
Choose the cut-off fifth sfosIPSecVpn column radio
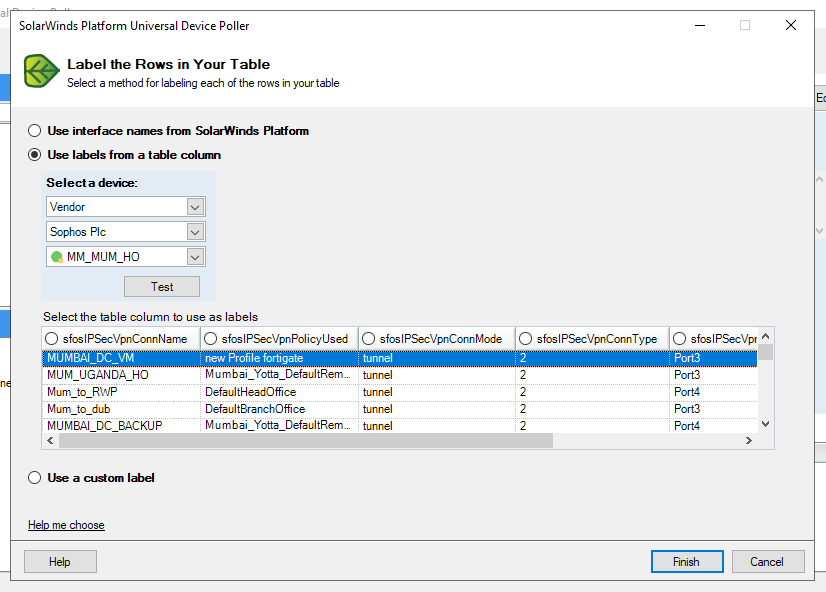tap(680, 339)
